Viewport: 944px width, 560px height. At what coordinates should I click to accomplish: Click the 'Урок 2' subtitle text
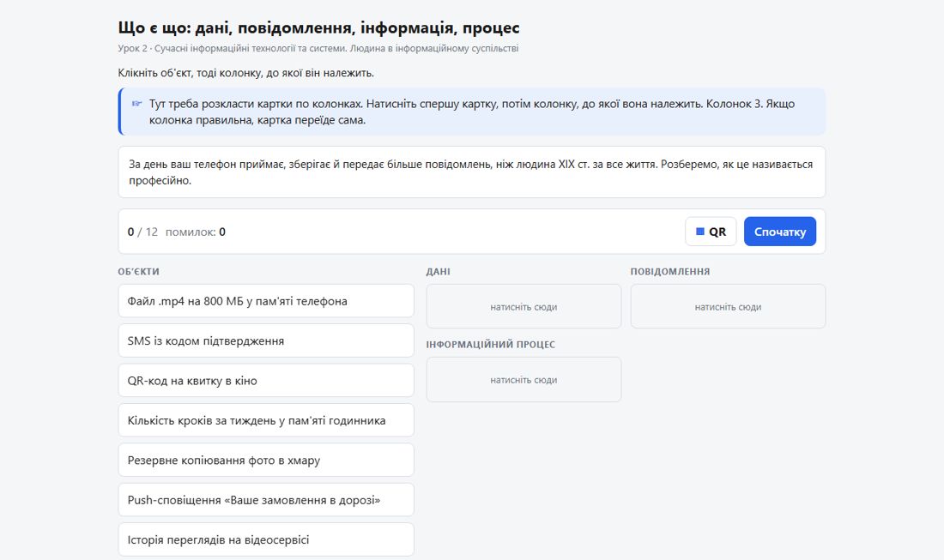(318, 48)
